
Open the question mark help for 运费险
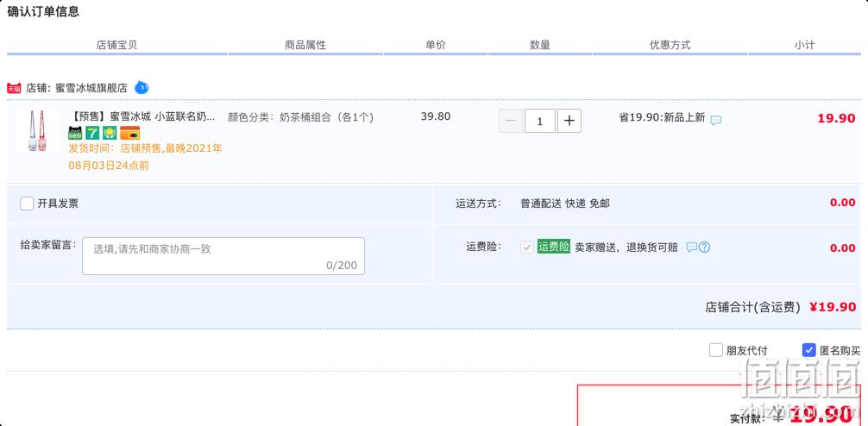tap(704, 247)
